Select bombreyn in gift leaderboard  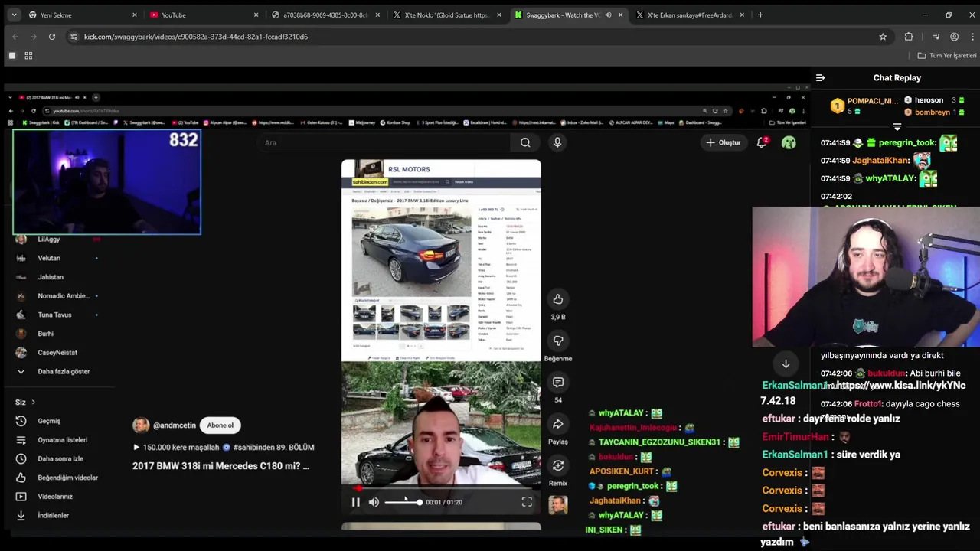[935, 112]
